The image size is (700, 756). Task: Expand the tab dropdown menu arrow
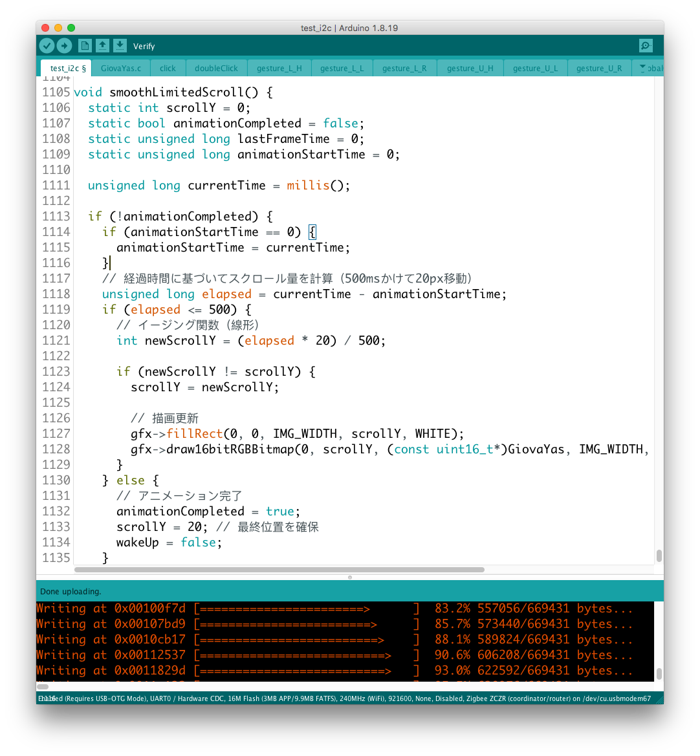pyautogui.click(x=642, y=68)
